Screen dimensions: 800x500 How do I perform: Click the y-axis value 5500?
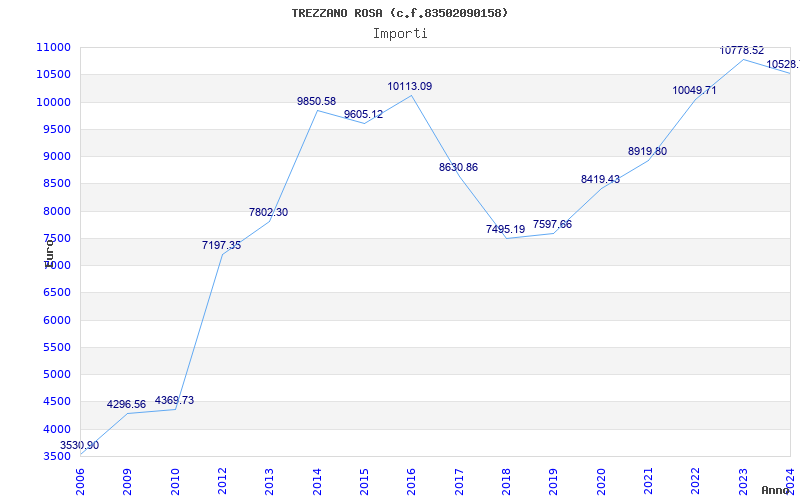click(x=57, y=347)
